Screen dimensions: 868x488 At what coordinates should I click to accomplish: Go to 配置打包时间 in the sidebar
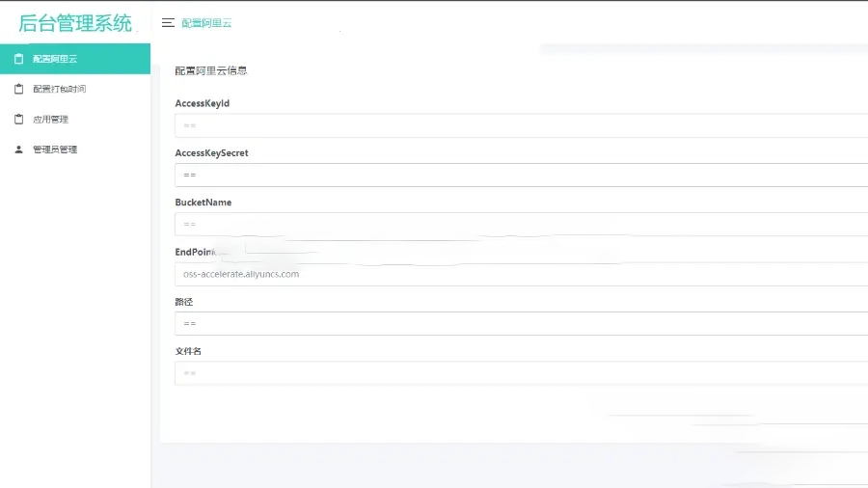coord(59,89)
